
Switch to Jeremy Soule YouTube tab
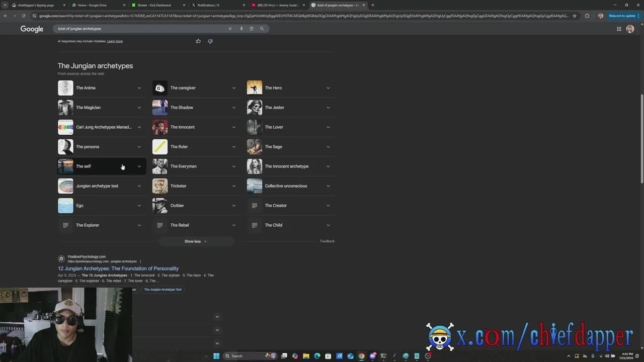278,5
